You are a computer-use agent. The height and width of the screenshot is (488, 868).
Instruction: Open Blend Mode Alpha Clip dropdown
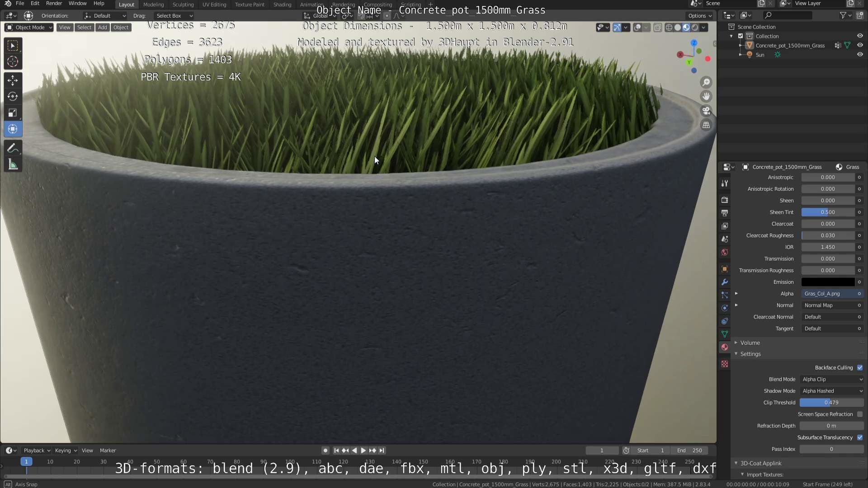(832, 380)
